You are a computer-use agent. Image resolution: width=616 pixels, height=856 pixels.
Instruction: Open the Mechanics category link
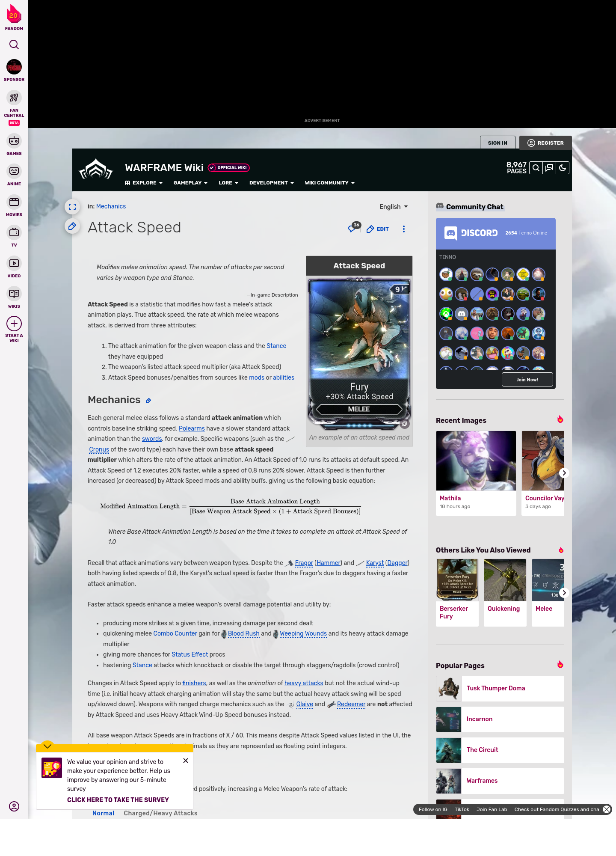tap(111, 206)
